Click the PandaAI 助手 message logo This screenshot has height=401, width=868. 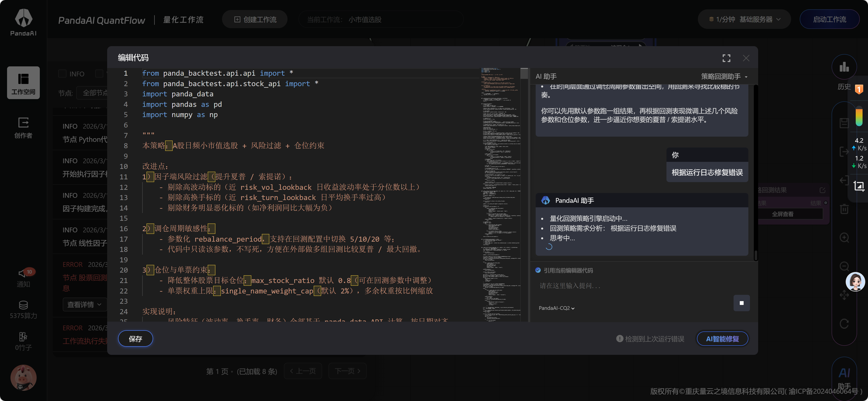545,200
